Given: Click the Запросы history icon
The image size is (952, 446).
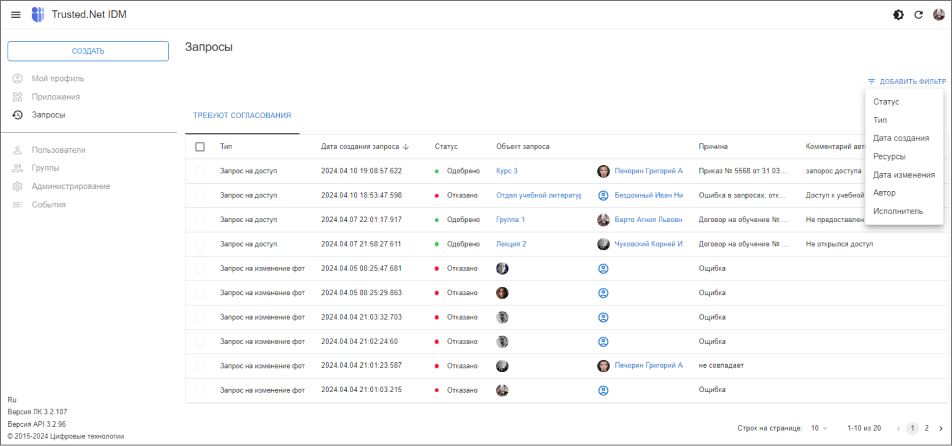Looking at the screenshot, I should click(18, 115).
